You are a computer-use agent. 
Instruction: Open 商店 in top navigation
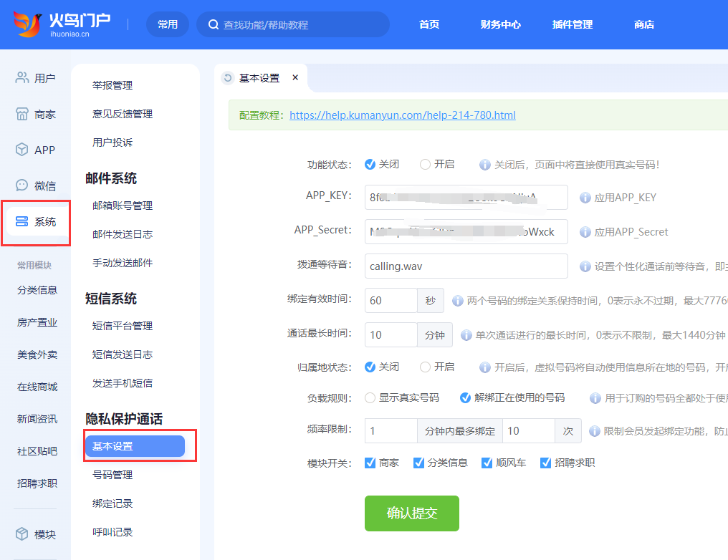[x=644, y=24]
